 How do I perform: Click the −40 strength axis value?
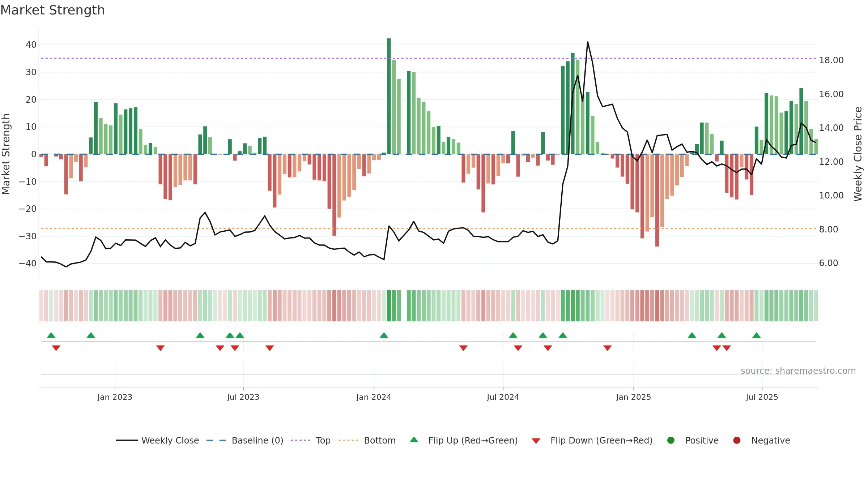click(28, 263)
